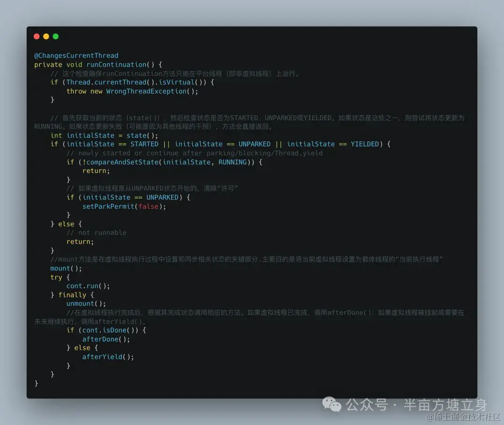Image resolution: width=504 pixels, height=425 pixels.
Task: Click YIELDED constant in the if condition
Action: pyautogui.click(x=365, y=144)
